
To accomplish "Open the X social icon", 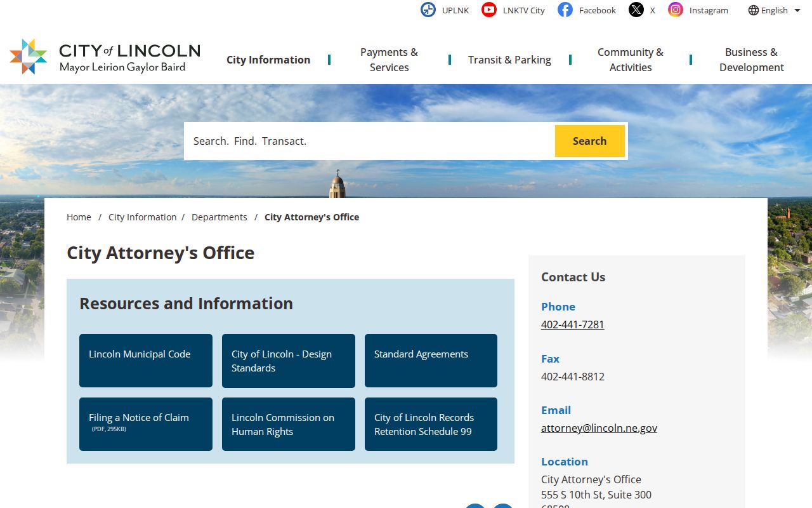I will 636,10.
